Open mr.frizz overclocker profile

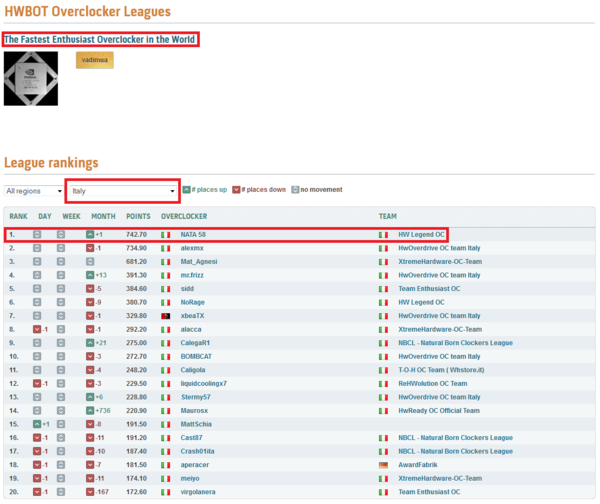point(192,275)
